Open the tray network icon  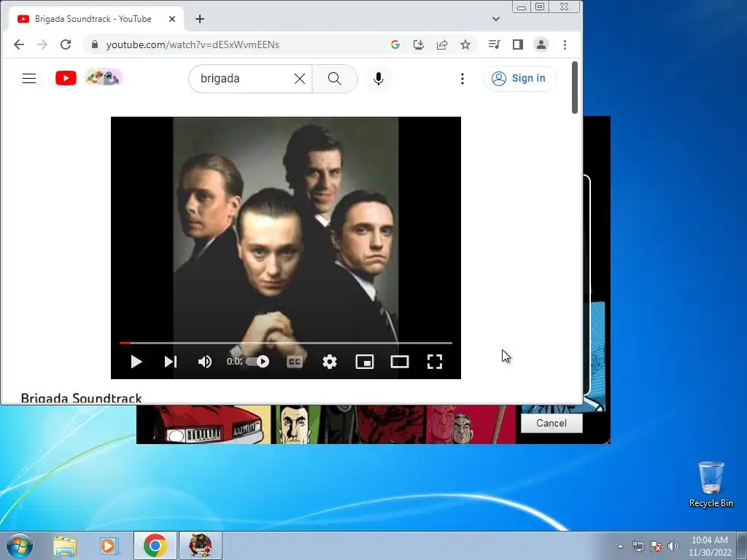[x=638, y=546]
